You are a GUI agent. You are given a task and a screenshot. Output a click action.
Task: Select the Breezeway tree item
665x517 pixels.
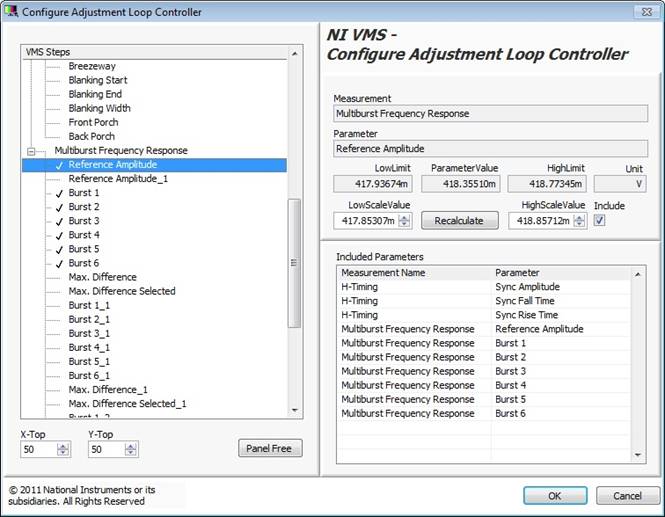[92, 66]
